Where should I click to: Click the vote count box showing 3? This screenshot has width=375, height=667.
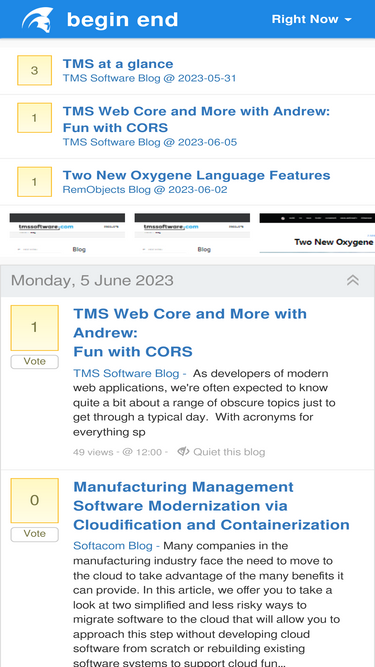pos(34,70)
